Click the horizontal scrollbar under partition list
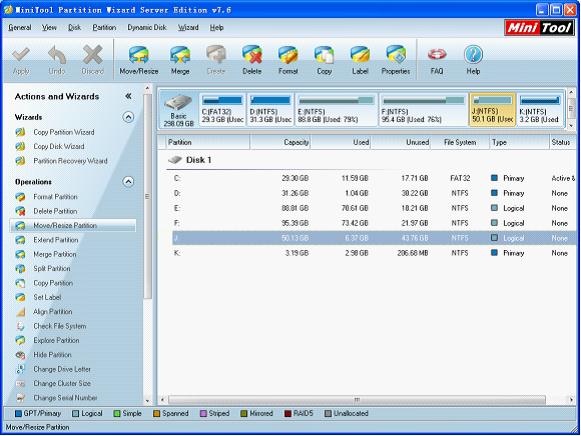Screen dimensions: 581x436 (357, 400)
